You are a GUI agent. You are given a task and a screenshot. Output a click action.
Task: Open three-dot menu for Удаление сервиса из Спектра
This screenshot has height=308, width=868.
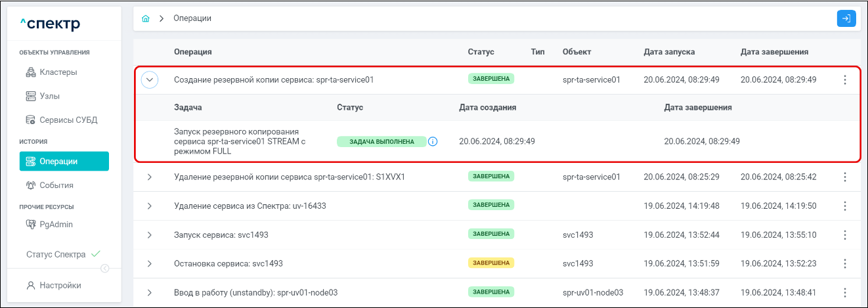845,206
